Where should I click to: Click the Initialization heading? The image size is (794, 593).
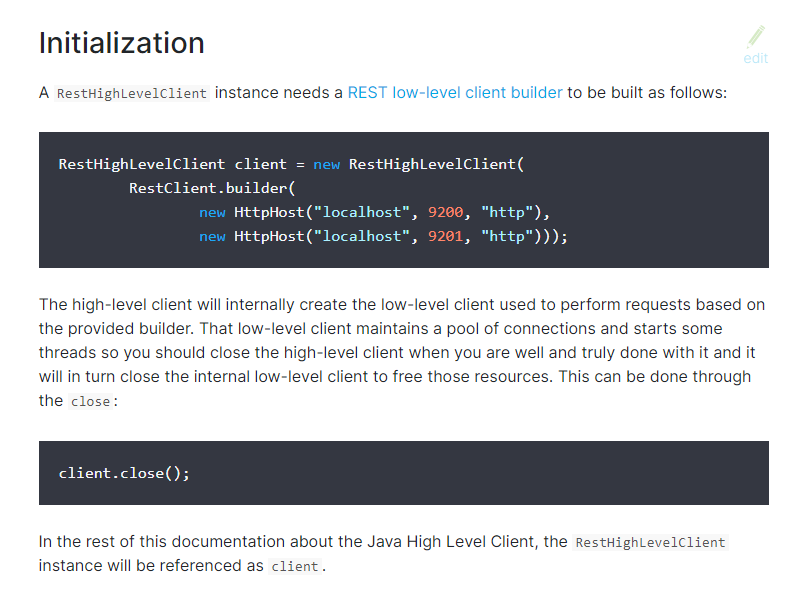122,43
